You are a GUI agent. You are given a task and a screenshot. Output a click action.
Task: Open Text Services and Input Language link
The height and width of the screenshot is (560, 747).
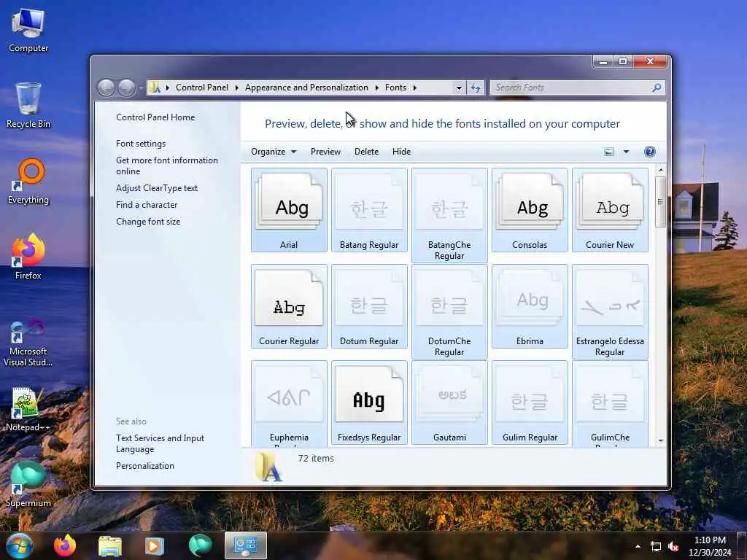[160, 443]
